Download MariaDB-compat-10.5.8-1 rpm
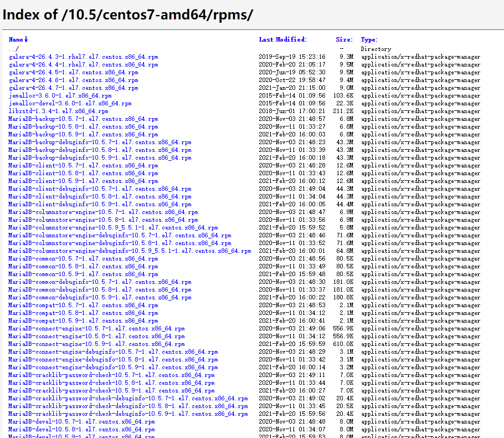The image size is (504, 438). [83, 313]
